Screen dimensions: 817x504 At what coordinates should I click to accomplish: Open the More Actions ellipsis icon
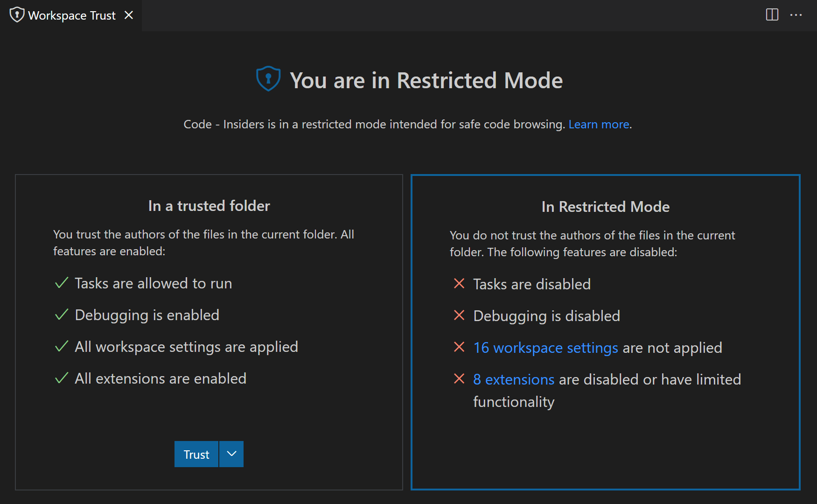(796, 14)
